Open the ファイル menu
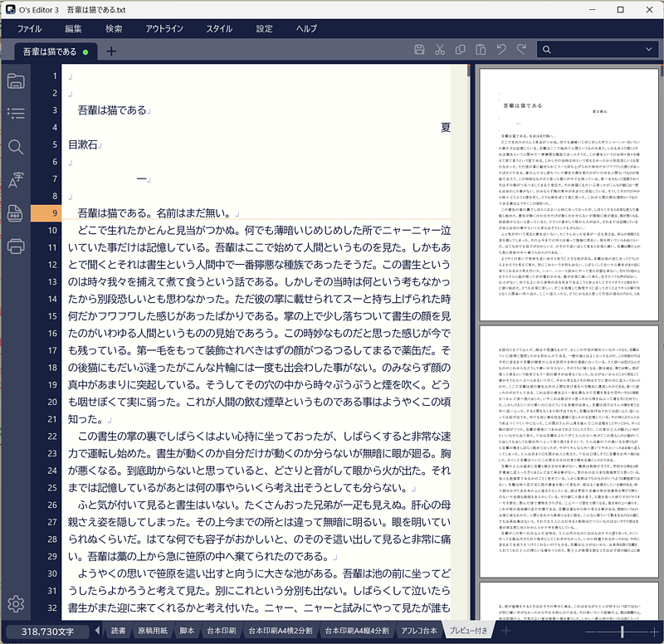The image size is (664, 644). pyautogui.click(x=29, y=29)
